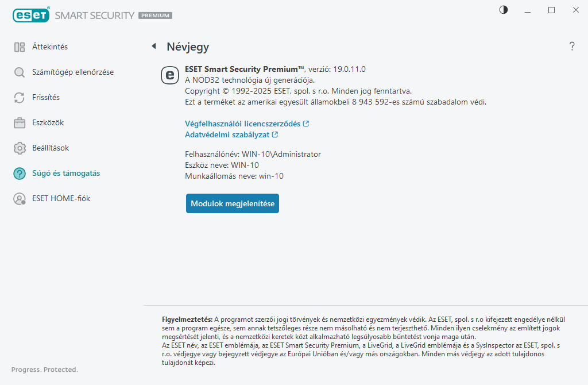Select the Áttekintés menu item
The image size is (588, 385).
pos(50,47)
